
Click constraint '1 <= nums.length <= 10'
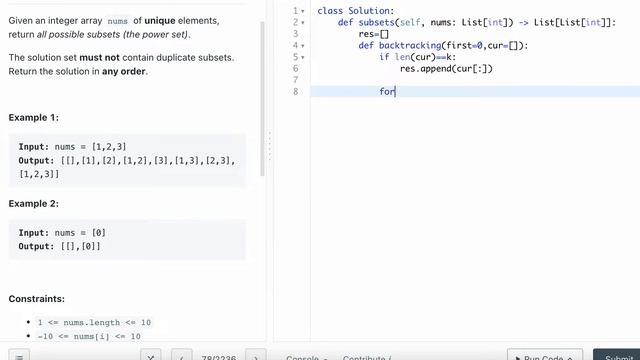click(x=94, y=322)
